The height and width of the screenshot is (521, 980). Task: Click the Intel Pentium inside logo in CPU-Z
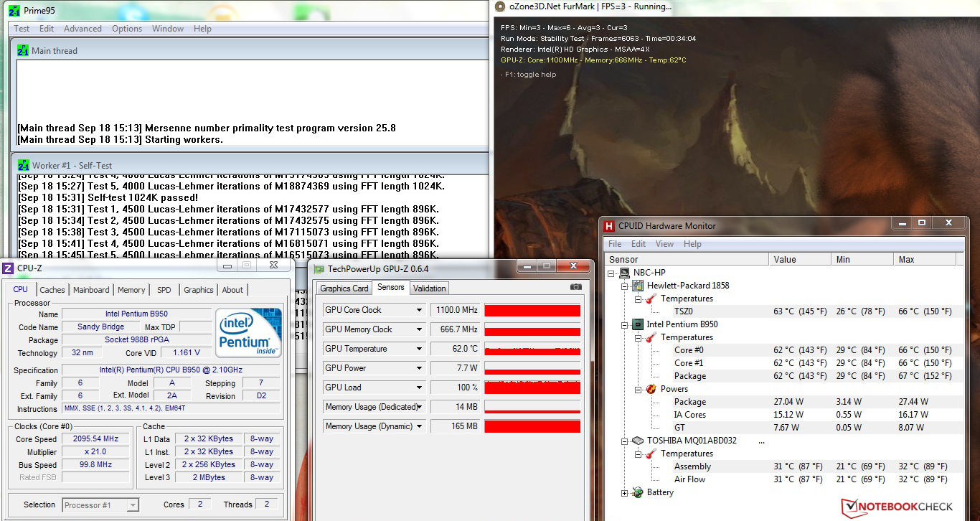coord(248,332)
